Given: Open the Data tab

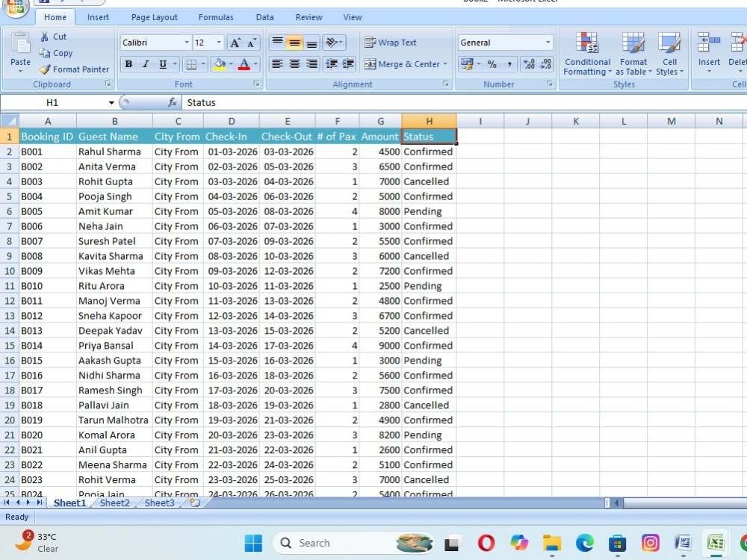Looking at the screenshot, I should point(264,17).
